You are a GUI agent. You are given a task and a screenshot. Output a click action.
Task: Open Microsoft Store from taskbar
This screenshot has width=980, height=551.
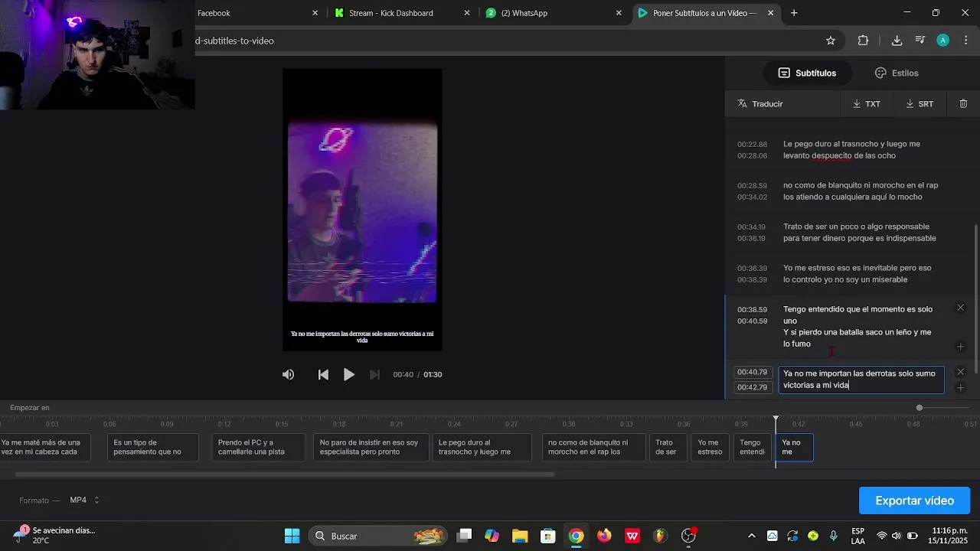[x=547, y=536]
